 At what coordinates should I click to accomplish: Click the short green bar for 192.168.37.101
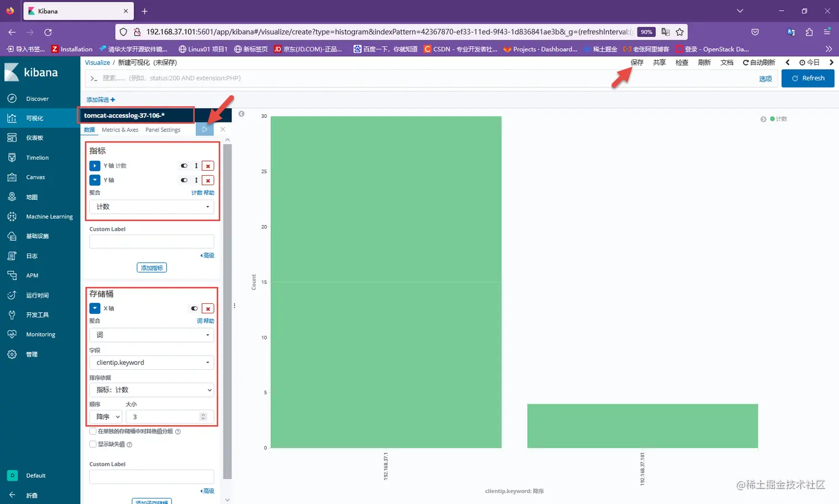coord(643,426)
